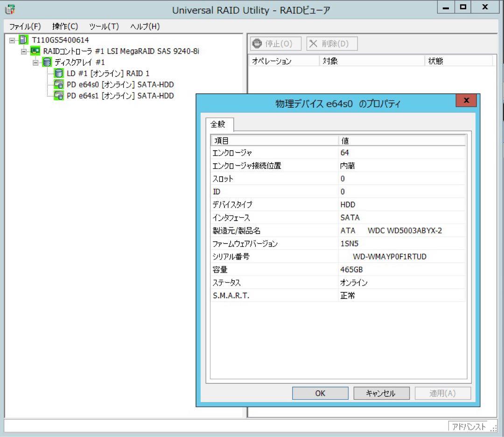
Task: Click the OK button in the properties dialog
Action: 320,393
